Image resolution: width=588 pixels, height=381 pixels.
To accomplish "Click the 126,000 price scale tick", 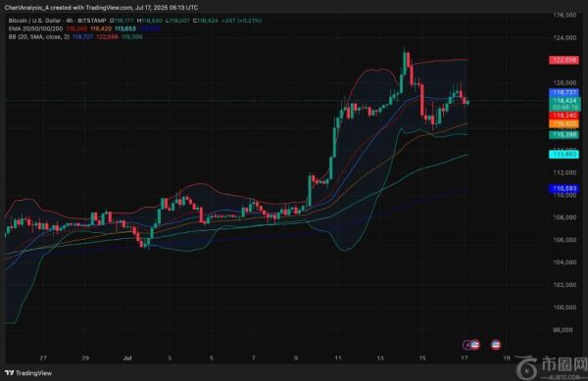I will pyautogui.click(x=564, y=15).
